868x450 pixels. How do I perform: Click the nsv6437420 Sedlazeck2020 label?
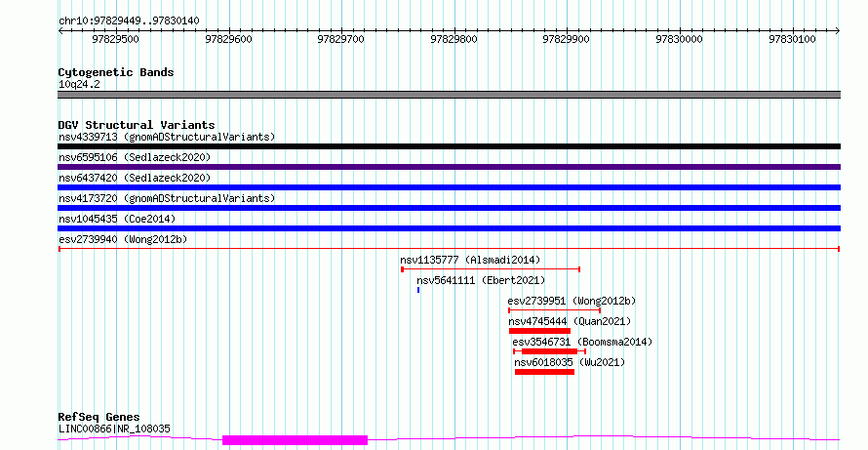135,178
